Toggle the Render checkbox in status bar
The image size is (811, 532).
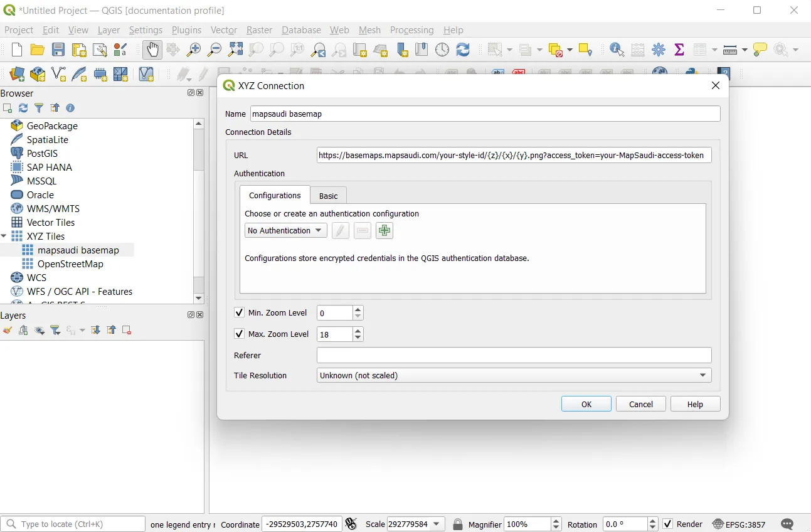click(x=668, y=524)
